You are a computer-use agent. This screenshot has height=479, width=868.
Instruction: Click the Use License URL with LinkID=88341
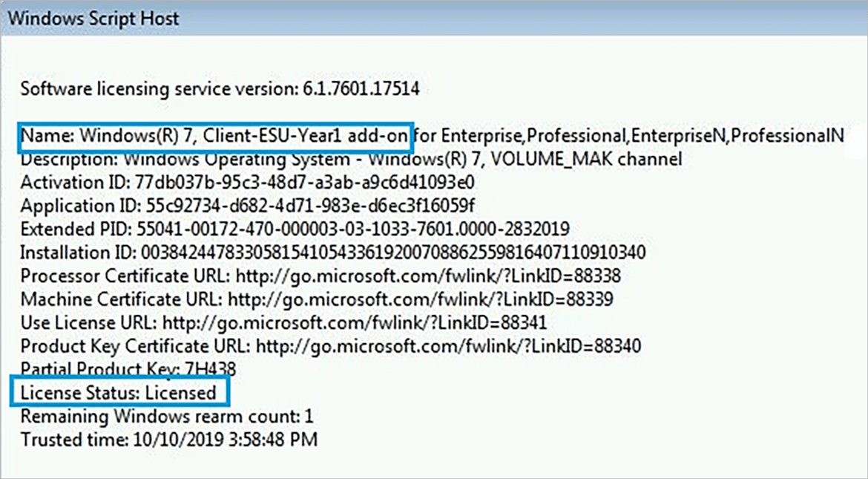click(x=355, y=322)
